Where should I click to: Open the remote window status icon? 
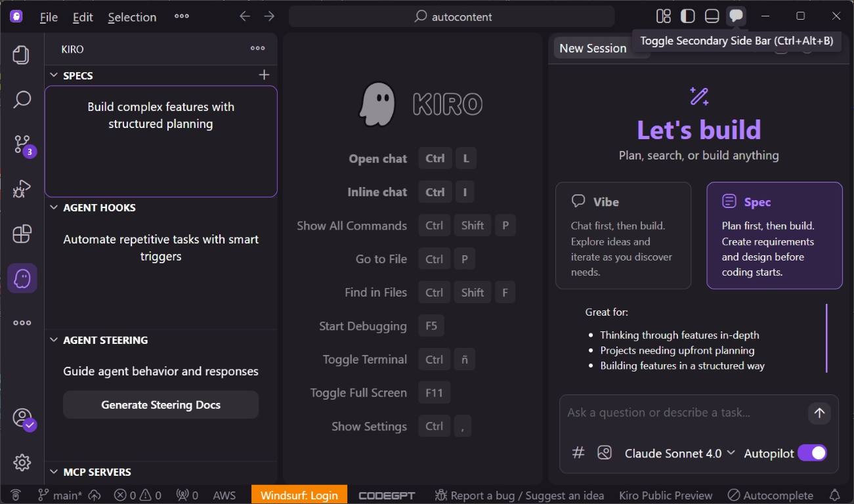(16, 495)
